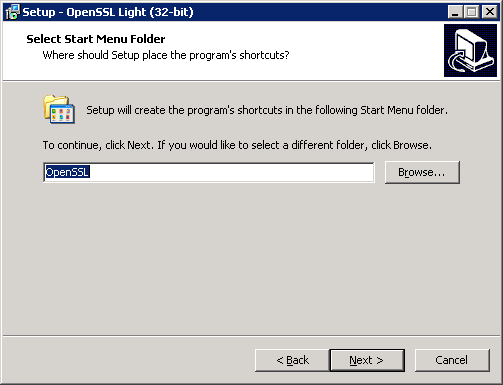Image resolution: width=503 pixels, height=385 pixels.
Task: Click the disabled maximize button
Action: pos(471,12)
